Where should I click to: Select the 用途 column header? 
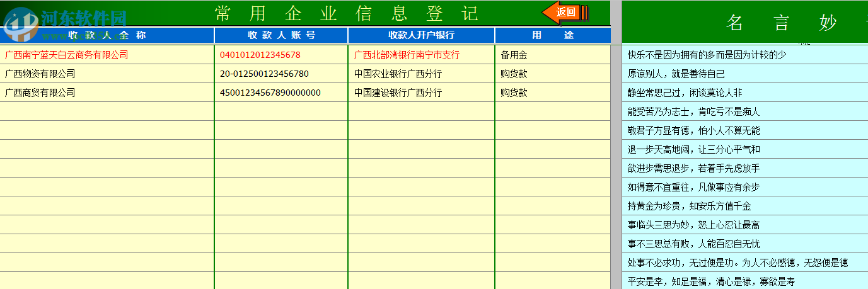click(553, 35)
